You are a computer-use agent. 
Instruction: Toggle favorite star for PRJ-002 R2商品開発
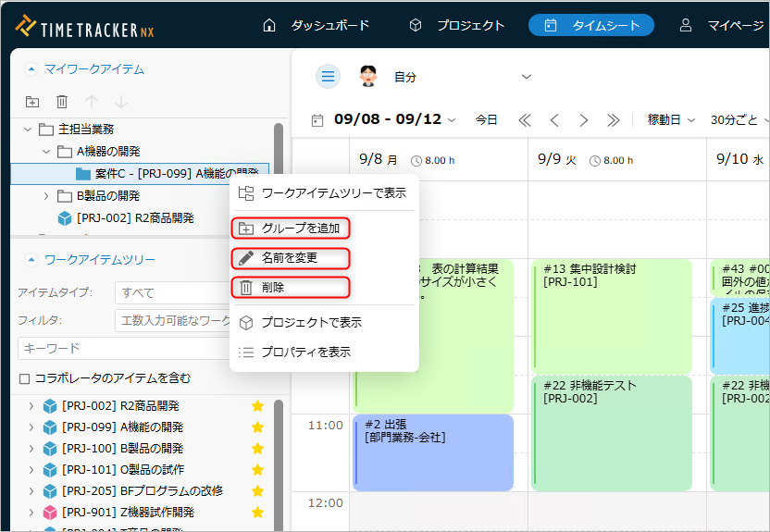tap(258, 406)
